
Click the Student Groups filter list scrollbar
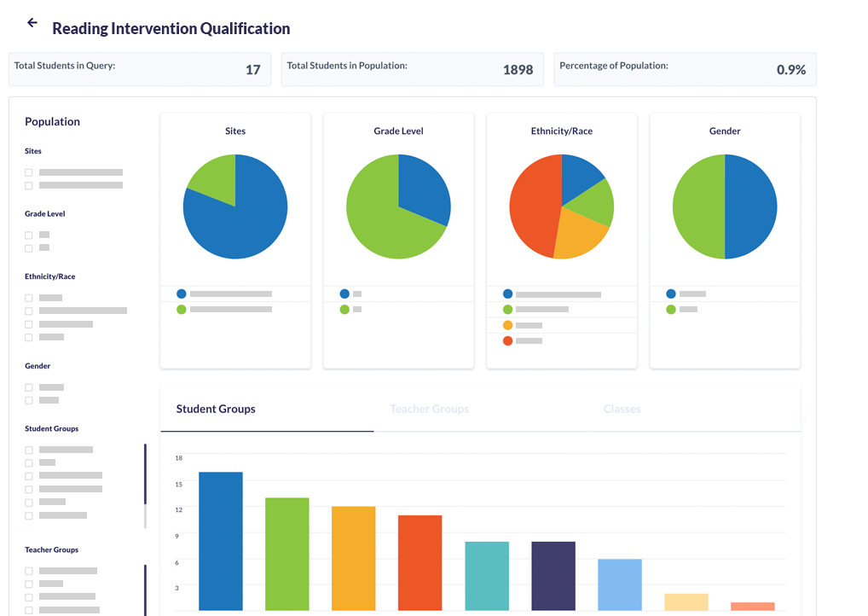coord(145,474)
